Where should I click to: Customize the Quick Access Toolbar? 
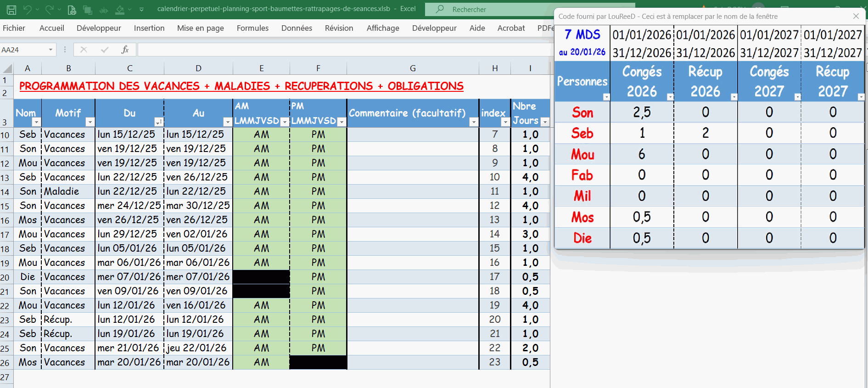[141, 10]
